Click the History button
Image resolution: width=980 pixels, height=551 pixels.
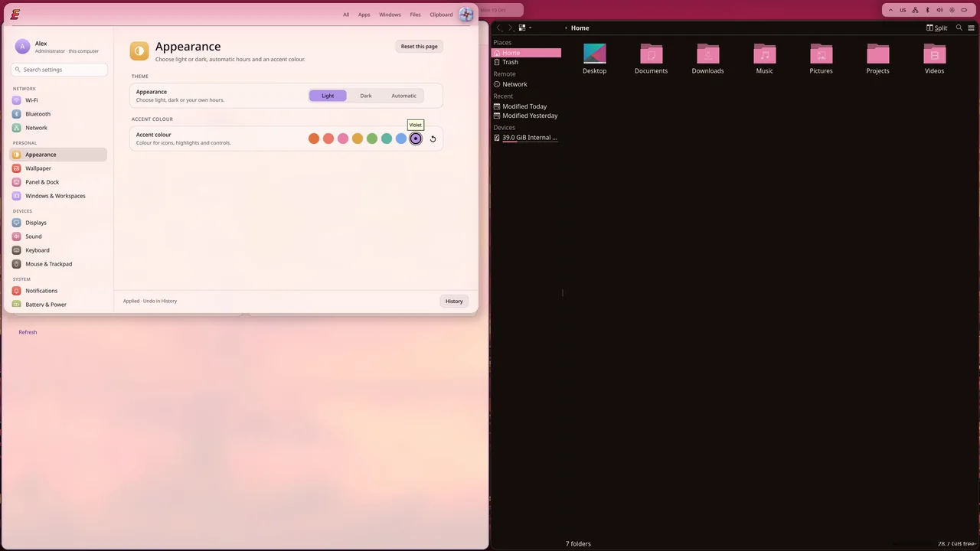pyautogui.click(x=454, y=302)
